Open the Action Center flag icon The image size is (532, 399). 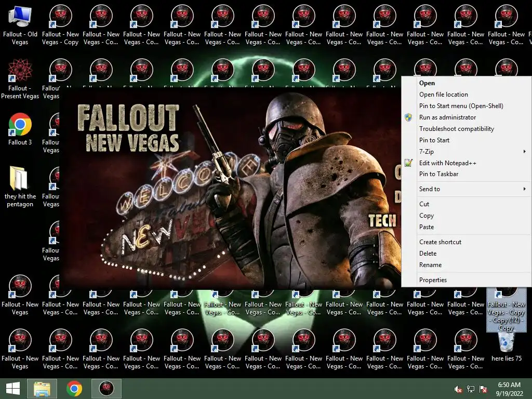[x=483, y=389]
